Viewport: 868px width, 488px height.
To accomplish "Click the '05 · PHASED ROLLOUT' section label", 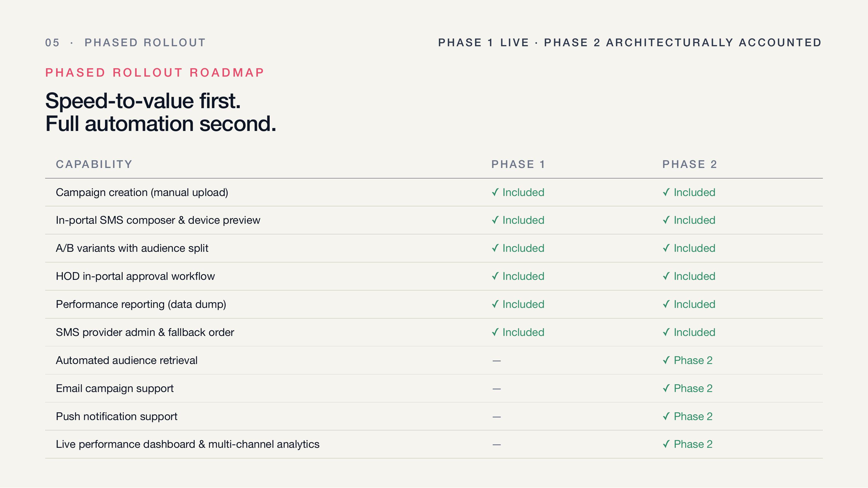I will [125, 43].
